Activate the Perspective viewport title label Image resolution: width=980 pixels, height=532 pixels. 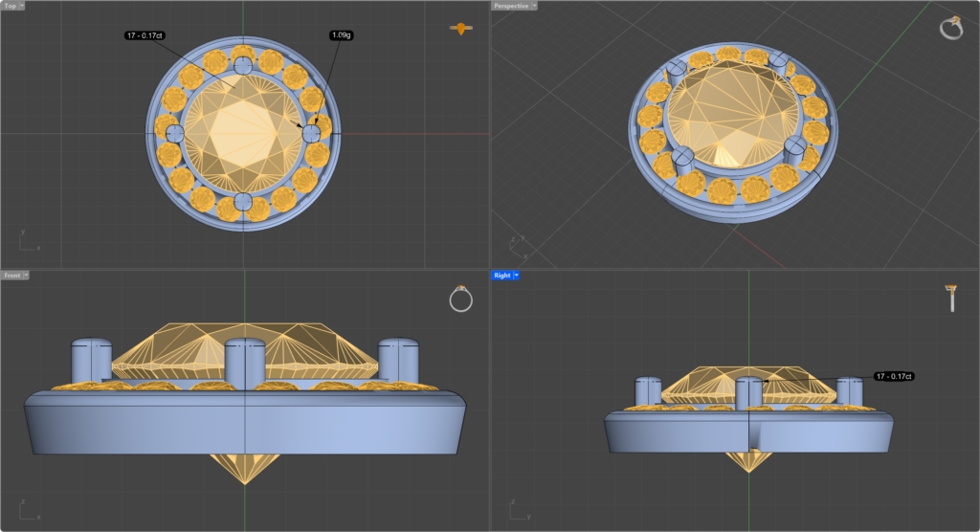(509, 6)
